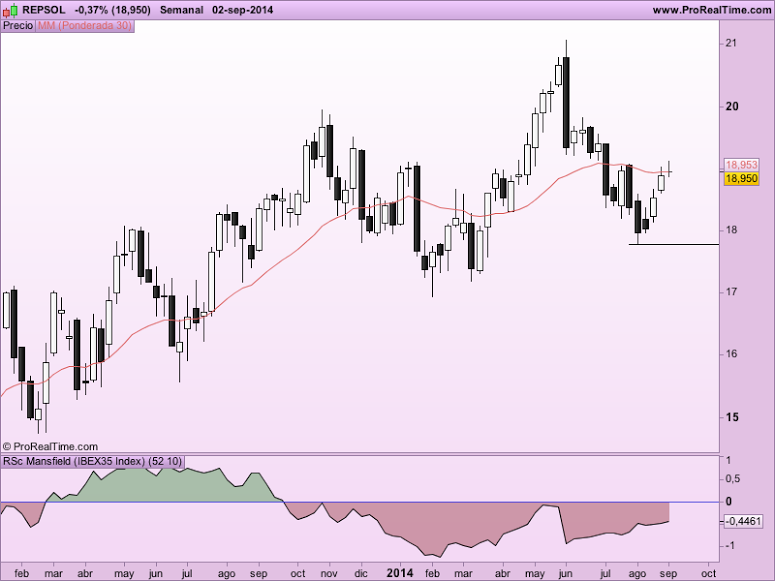Click the 15 price axis label
The width and height of the screenshot is (775, 581).
732,417
